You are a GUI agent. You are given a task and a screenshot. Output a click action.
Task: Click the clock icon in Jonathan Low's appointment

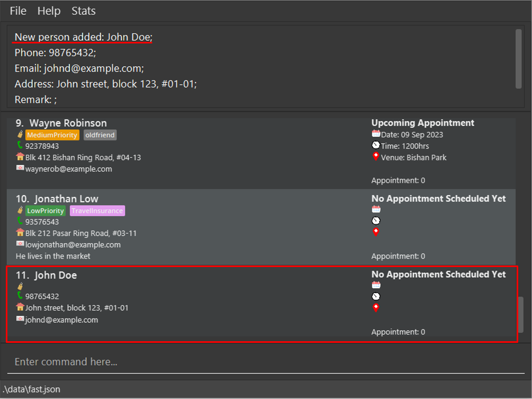376,220
